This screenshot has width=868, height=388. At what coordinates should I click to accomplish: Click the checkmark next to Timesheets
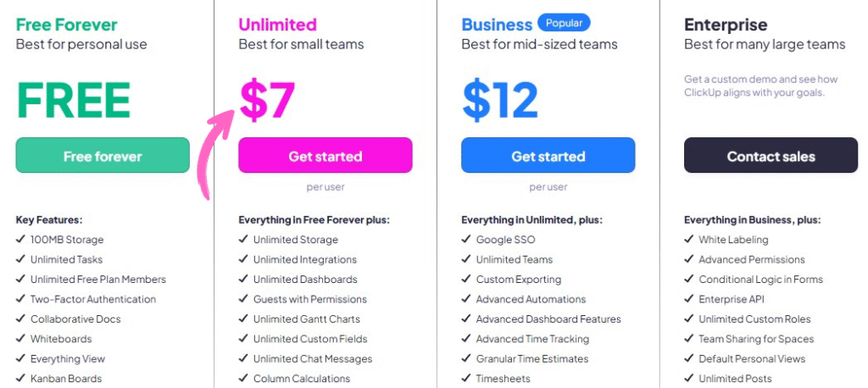[x=466, y=379]
